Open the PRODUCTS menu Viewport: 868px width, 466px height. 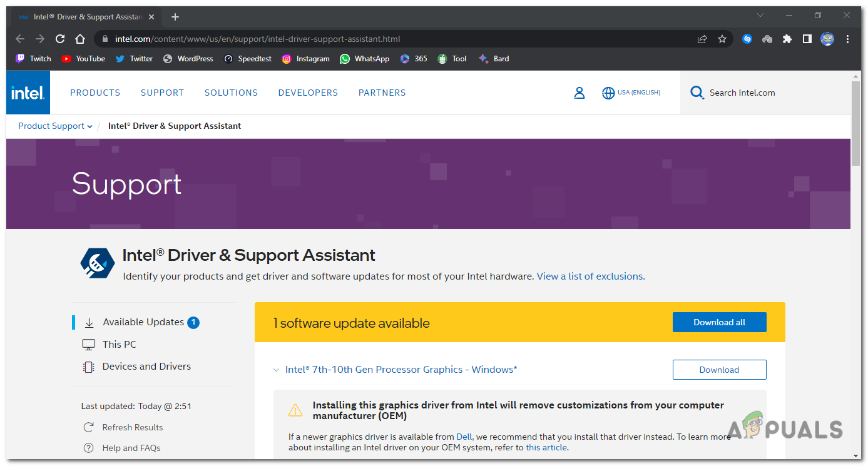[95, 93]
